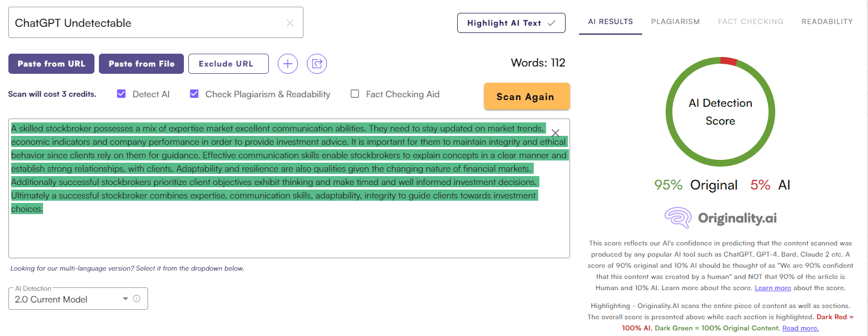Click the AI Detection Score ring chart
The image size is (868, 336).
click(720, 112)
